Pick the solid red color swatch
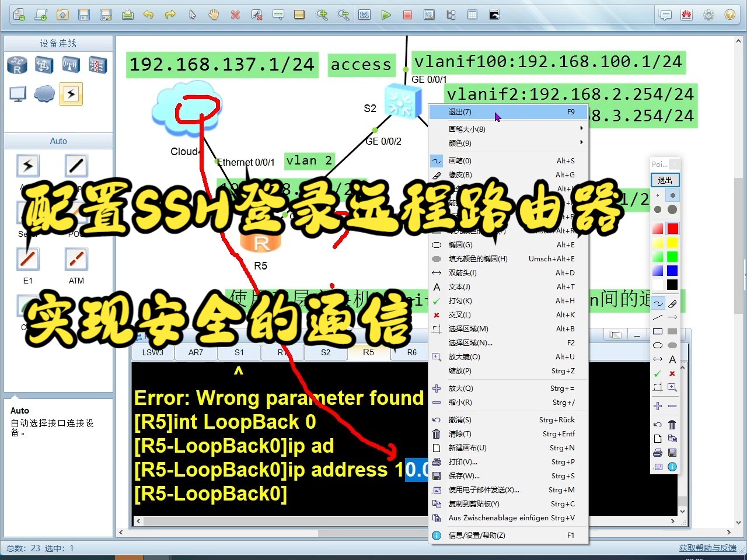Viewport: 747px width, 560px height. 672,229
